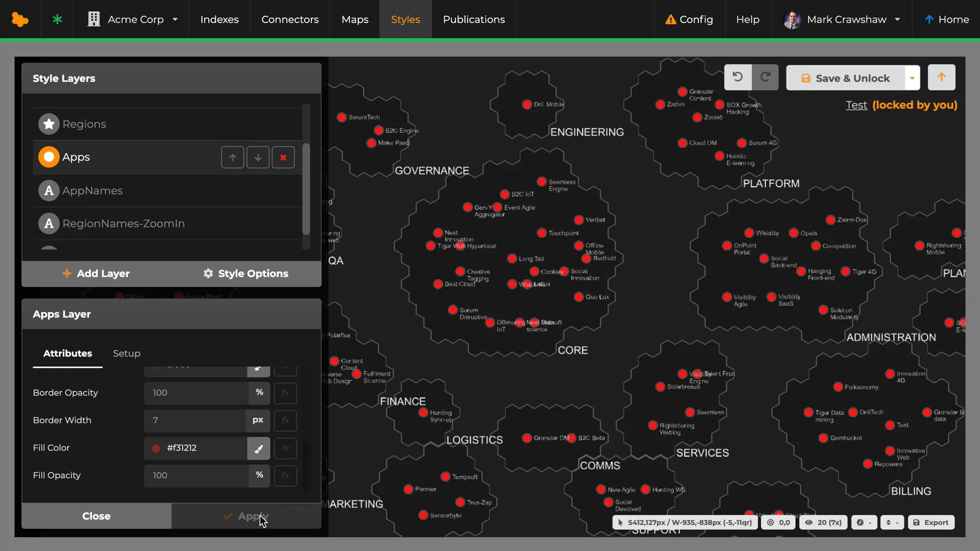
Task: Click the fx button for Fill Opacity
Action: (x=285, y=475)
